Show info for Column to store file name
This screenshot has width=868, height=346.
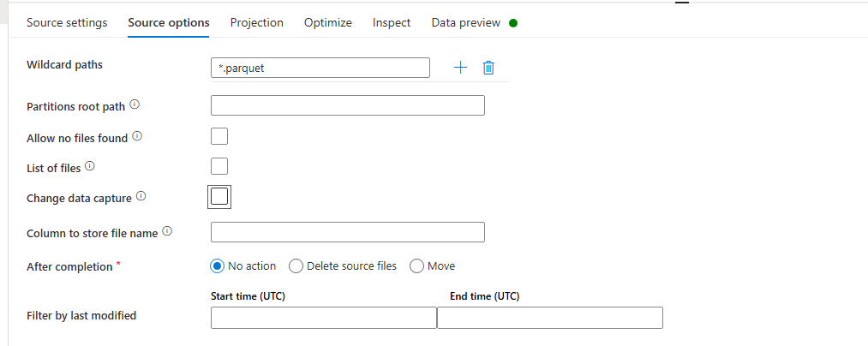[x=167, y=232]
